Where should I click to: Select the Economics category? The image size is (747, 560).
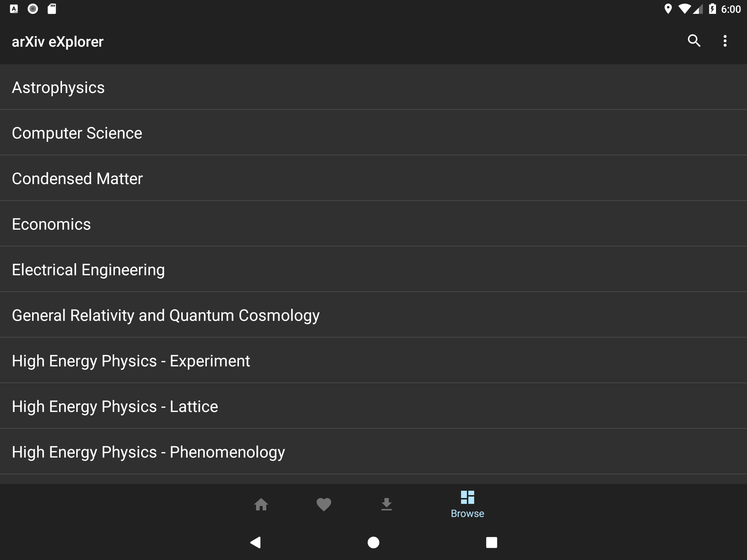(51, 224)
